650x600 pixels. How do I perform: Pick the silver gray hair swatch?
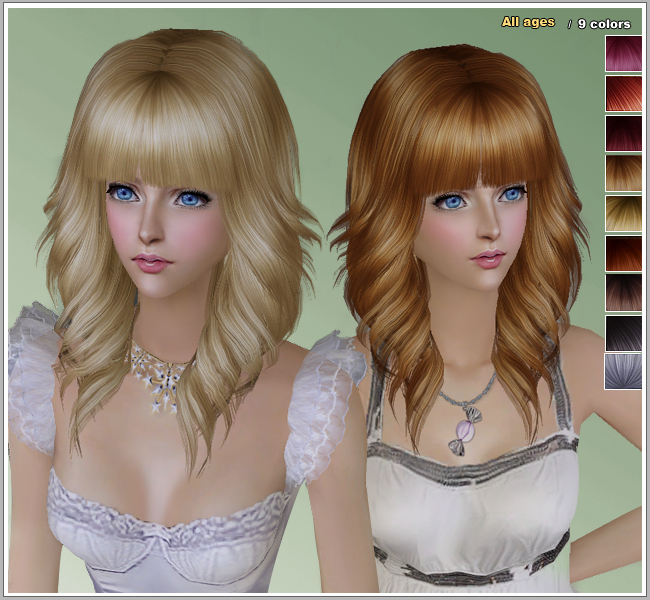coord(623,371)
